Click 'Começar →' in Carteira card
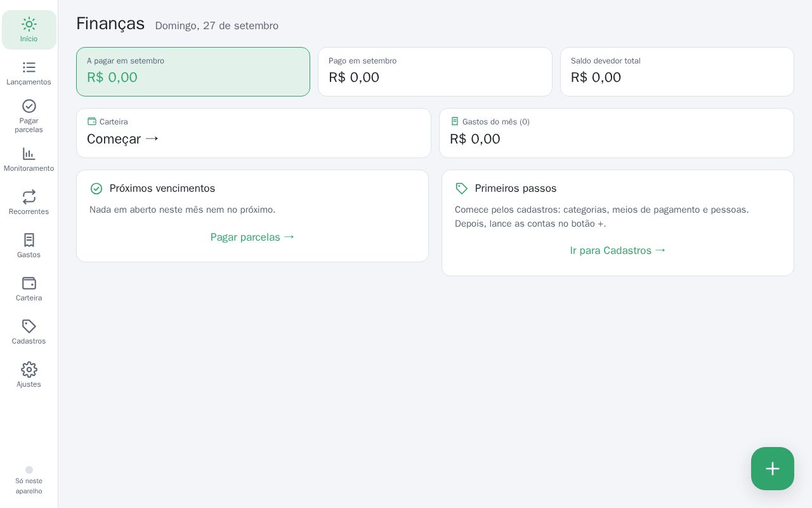This screenshot has height=508, width=812. (122, 139)
